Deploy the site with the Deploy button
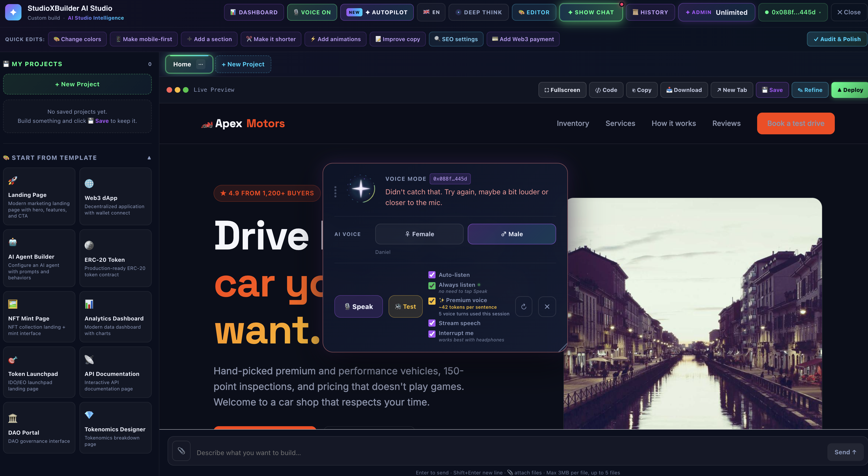Screen dimensions: 868x476 click(x=850, y=90)
